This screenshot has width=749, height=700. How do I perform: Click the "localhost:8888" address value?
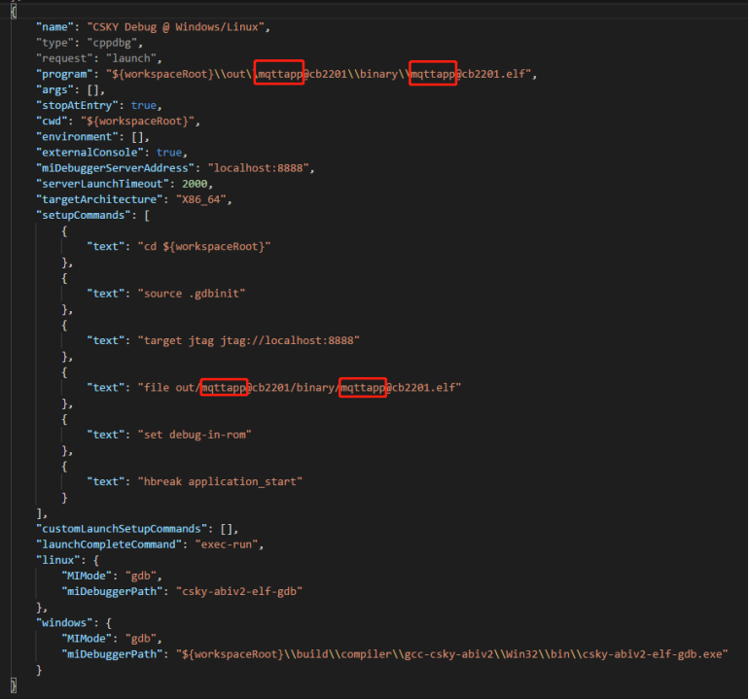(x=258, y=168)
